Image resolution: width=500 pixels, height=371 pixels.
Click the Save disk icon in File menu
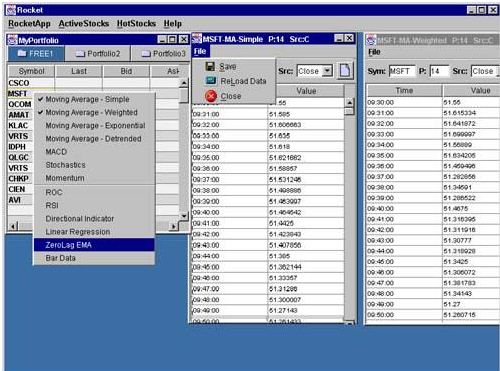pos(210,66)
